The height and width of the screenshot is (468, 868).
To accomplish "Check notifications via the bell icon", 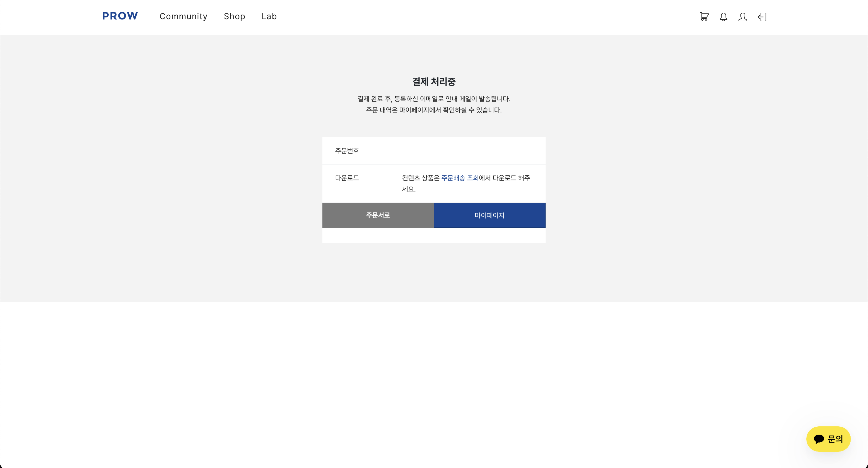I will pyautogui.click(x=723, y=17).
